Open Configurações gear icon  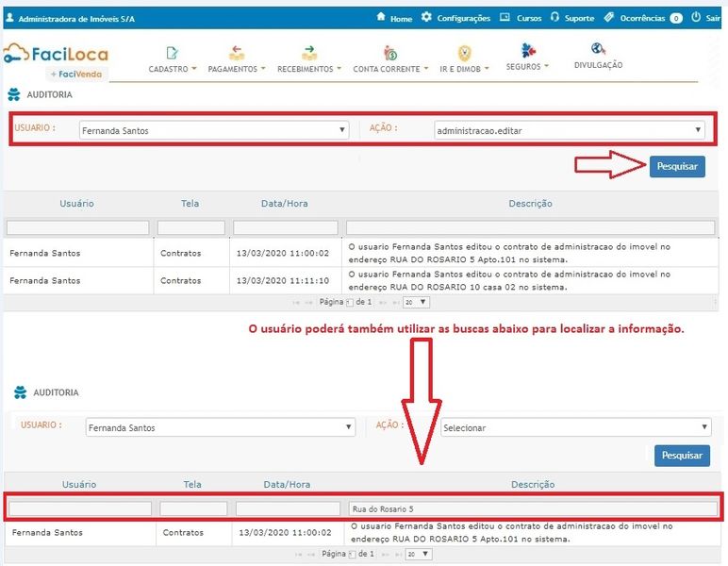(x=426, y=17)
